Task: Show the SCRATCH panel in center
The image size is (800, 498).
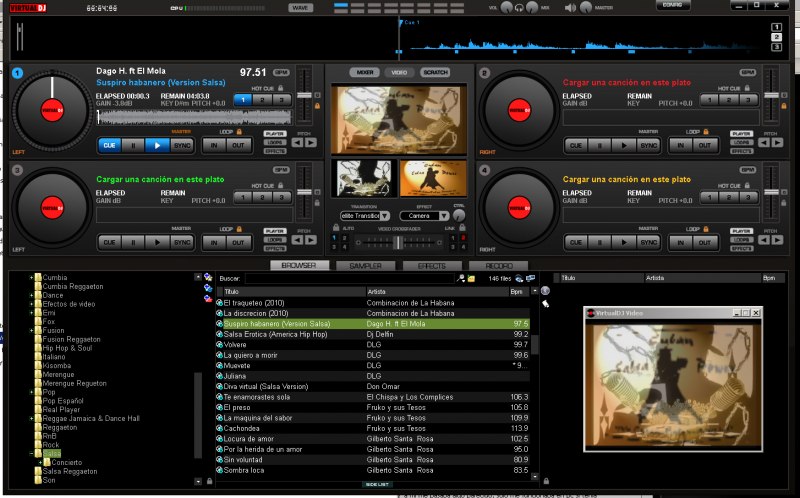Action: pyautogui.click(x=435, y=73)
